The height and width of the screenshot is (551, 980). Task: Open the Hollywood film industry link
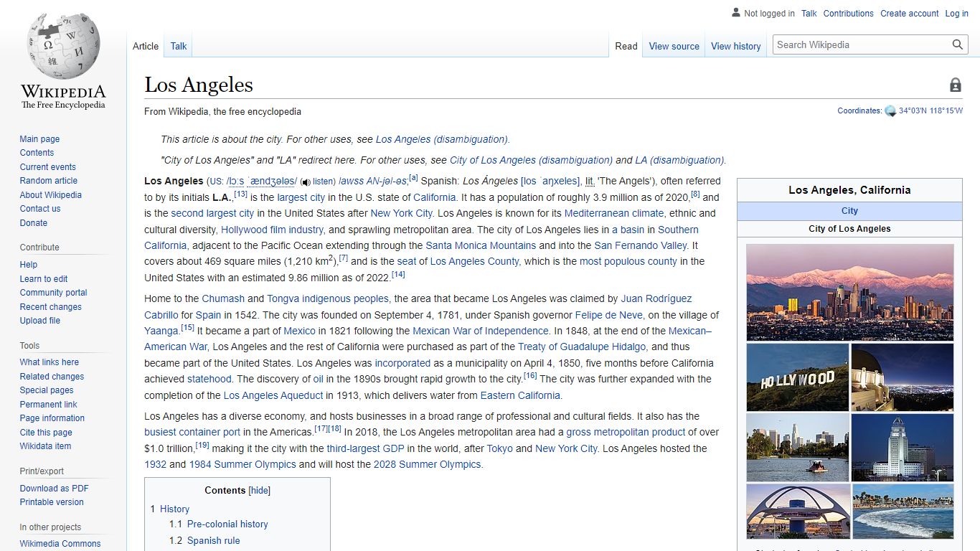pos(272,230)
